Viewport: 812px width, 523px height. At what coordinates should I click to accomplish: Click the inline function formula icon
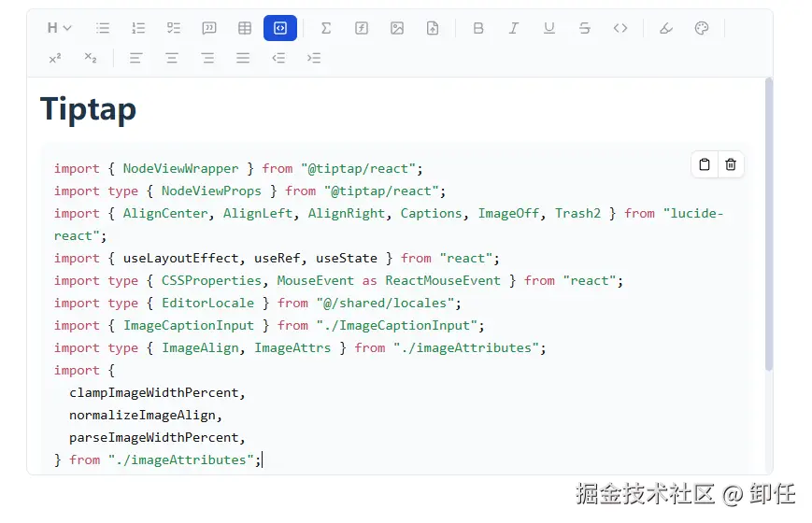[x=362, y=28]
